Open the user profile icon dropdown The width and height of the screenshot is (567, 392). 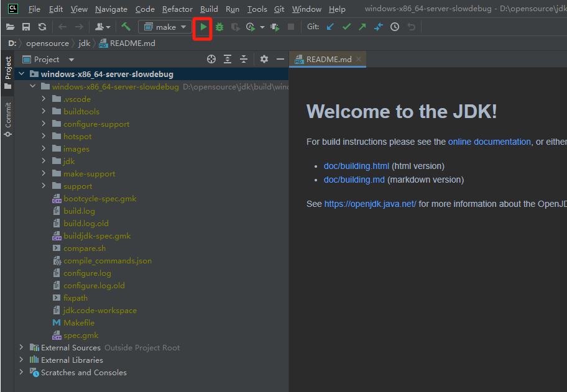pyautogui.click(x=103, y=27)
